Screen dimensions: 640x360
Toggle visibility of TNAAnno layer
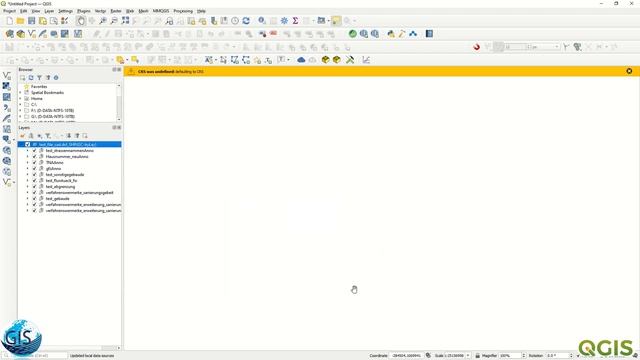click(34, 162)
